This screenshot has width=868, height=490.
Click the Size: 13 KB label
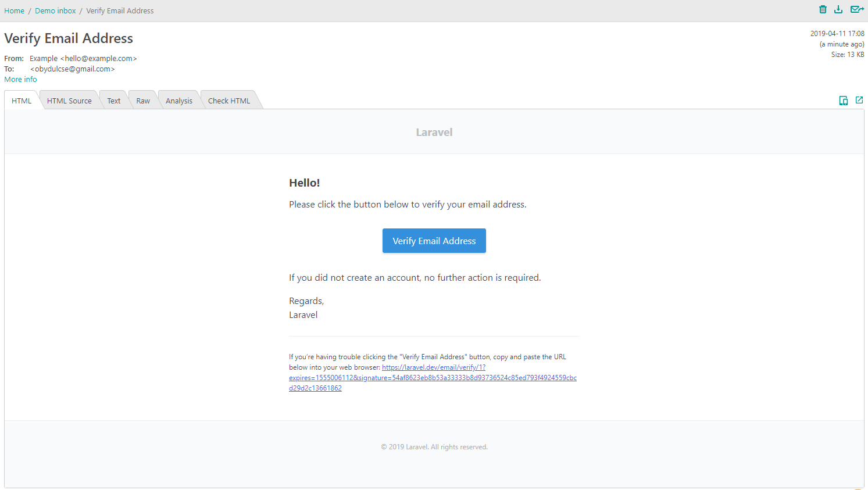point(848,55)
